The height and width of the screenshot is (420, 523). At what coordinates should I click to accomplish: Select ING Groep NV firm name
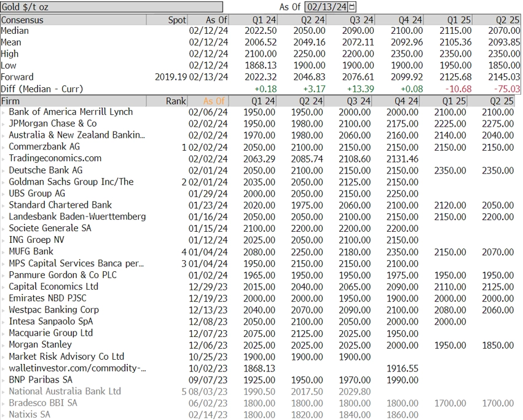click(36, 240)
